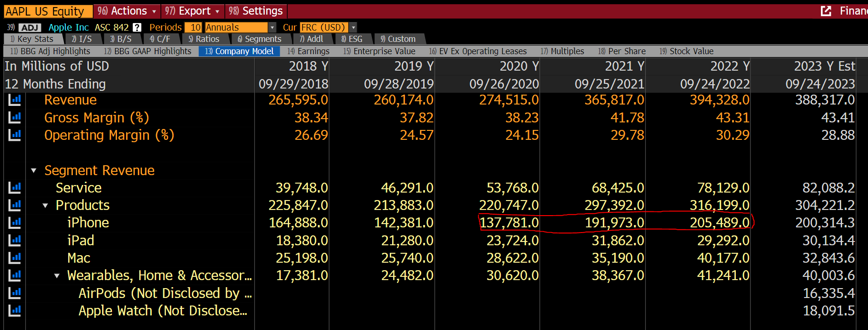The width and height of the screenshot is (868, 330).
Task: Select the Mac row label
Action: (79, 258)
